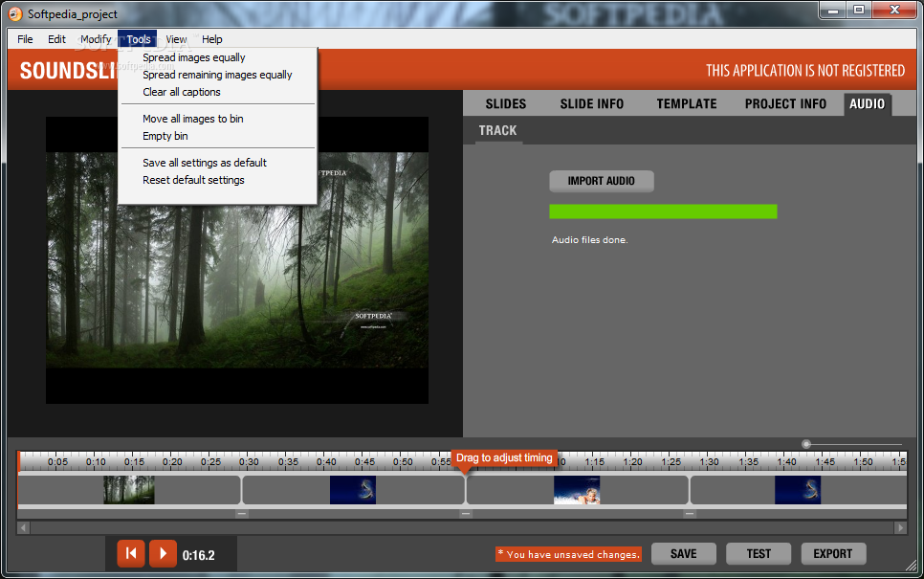The image size is (924, 579).
Task: Open the File menu
Action: 25,39
